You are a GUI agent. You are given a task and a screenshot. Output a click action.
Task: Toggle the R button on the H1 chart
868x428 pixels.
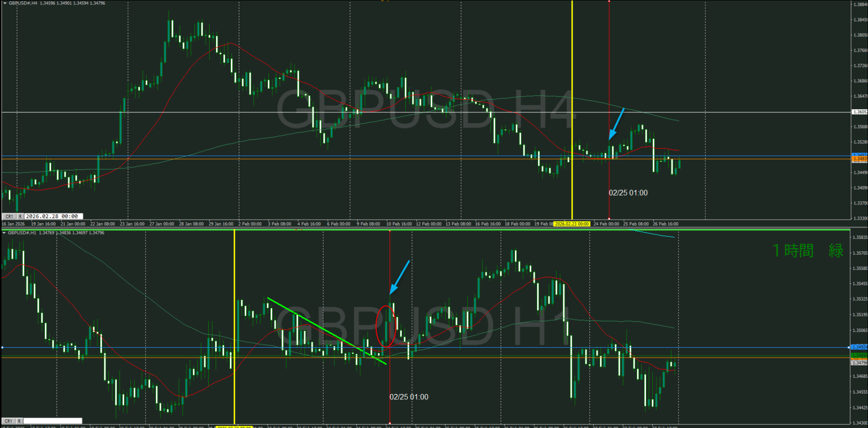19,421
